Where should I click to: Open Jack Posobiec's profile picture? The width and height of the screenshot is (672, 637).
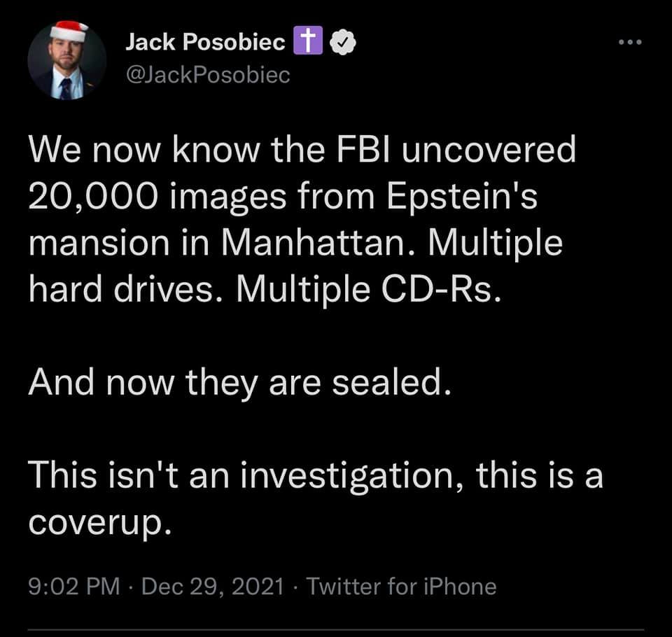(x=66, y=62)
